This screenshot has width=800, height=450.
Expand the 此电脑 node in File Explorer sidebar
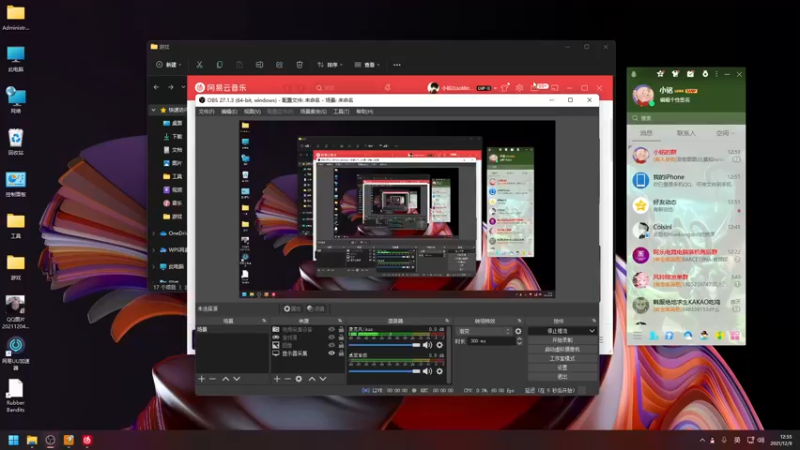154,266
